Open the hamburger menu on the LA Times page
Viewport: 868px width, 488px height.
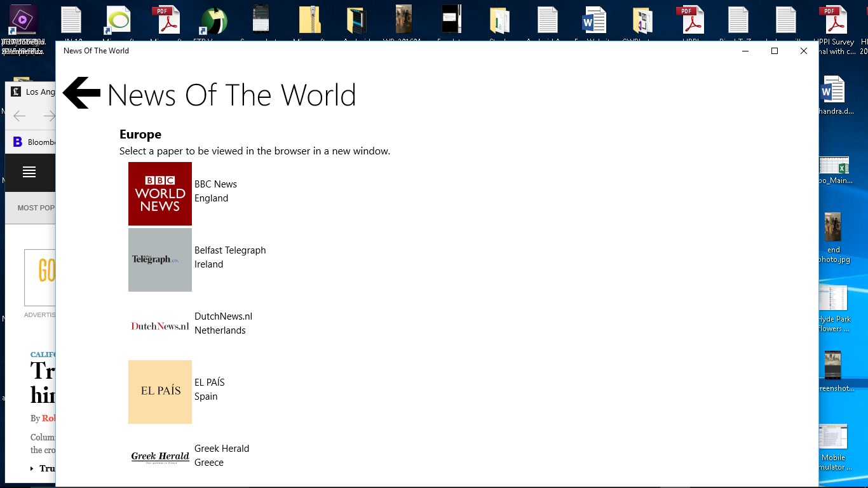(x=30, y=172)
